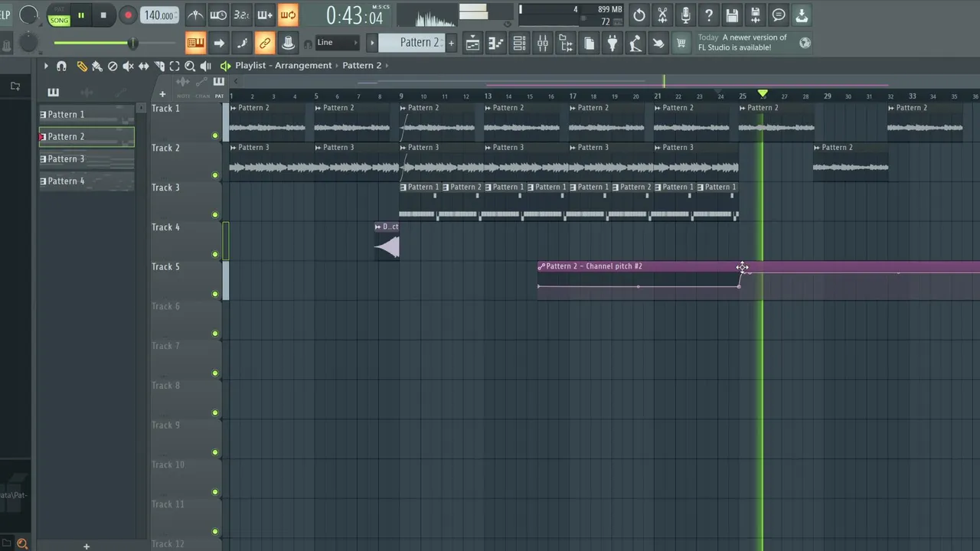The height and width of the screenshot is (551, 980).
Task: Toggle auto-scrolling arrow button
Action: (x=218, y=43)
